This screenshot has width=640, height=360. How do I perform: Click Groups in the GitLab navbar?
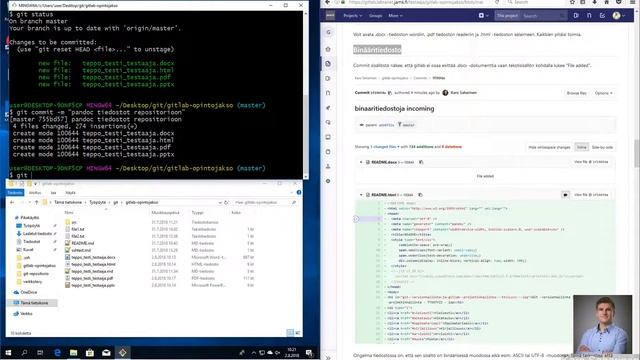pos(376,16)
